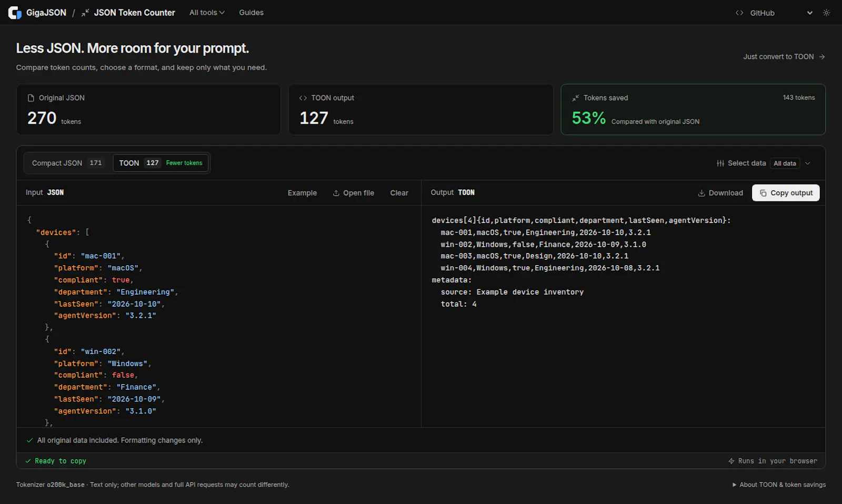This screenshot has height=504, width=842.
Task: Click the sparkle icon beside Runs in your browser
Action: point(731,461)
